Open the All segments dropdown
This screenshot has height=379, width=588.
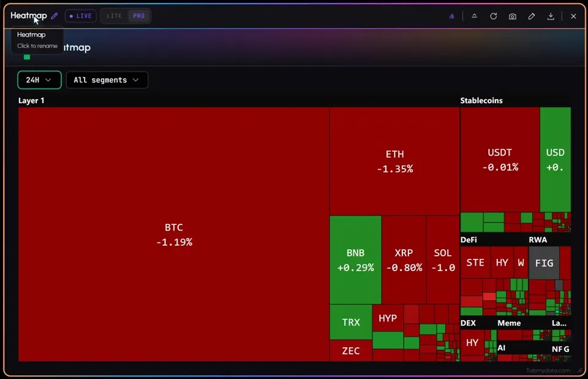coord(107,80)
